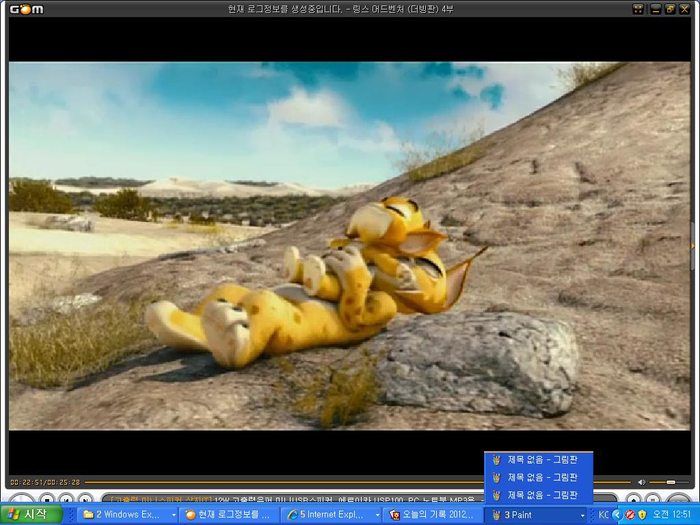Adjust the volume slider handle
This screenshot has height=525, width=700.
point(671,482)
